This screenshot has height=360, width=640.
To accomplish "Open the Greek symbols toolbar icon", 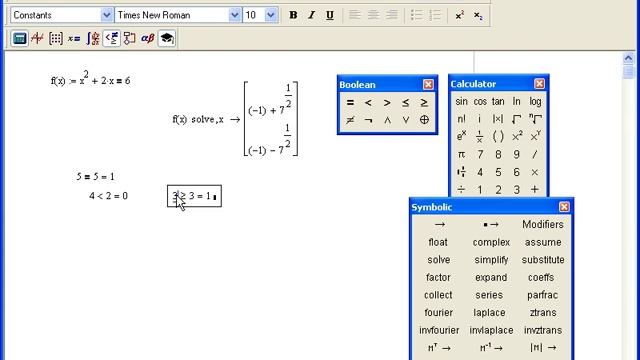I will 147,38.
